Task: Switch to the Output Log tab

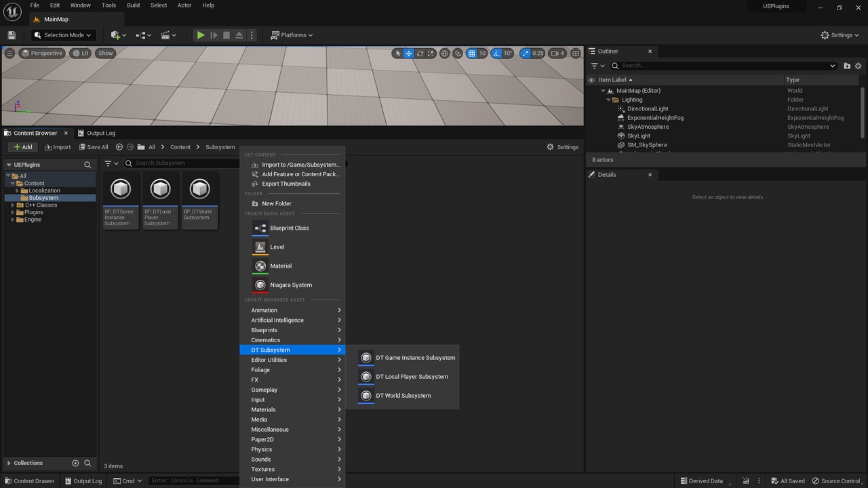Action: click(x=97, y=133)
